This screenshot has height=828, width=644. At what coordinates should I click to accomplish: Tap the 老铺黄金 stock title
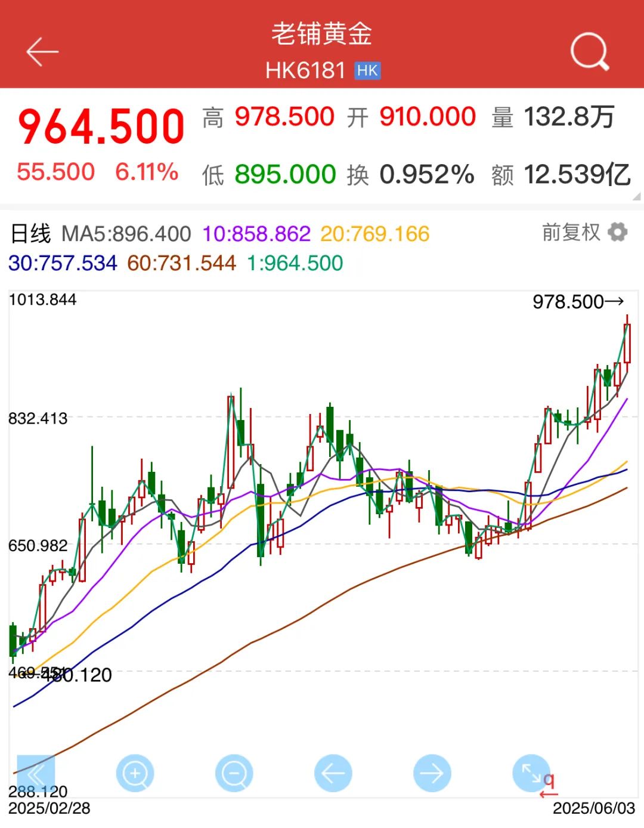[x=322, y=34]
